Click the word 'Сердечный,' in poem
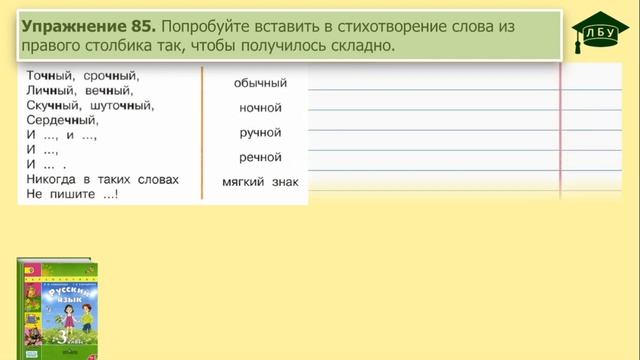This screenshot has height=360, width=640. (62, 120)
